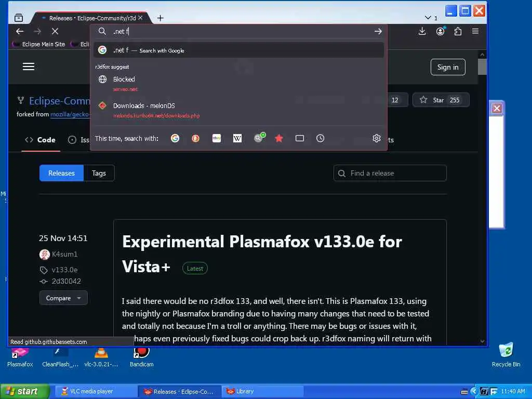Click the Plasmafox desktop shortcut

click(20, 357)
